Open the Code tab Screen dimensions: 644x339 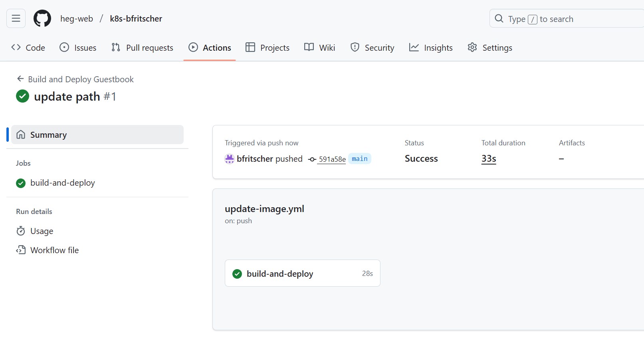point(28,48)
